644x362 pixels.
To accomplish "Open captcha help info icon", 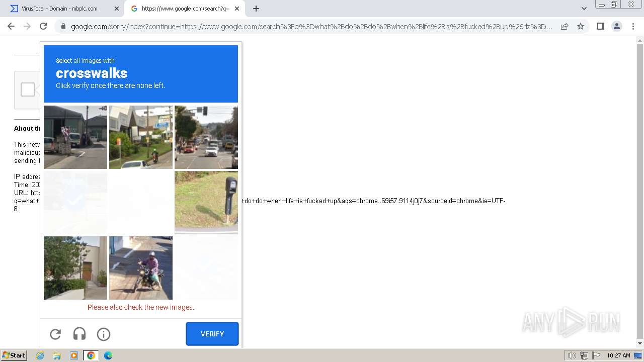I will coord(104,334).
